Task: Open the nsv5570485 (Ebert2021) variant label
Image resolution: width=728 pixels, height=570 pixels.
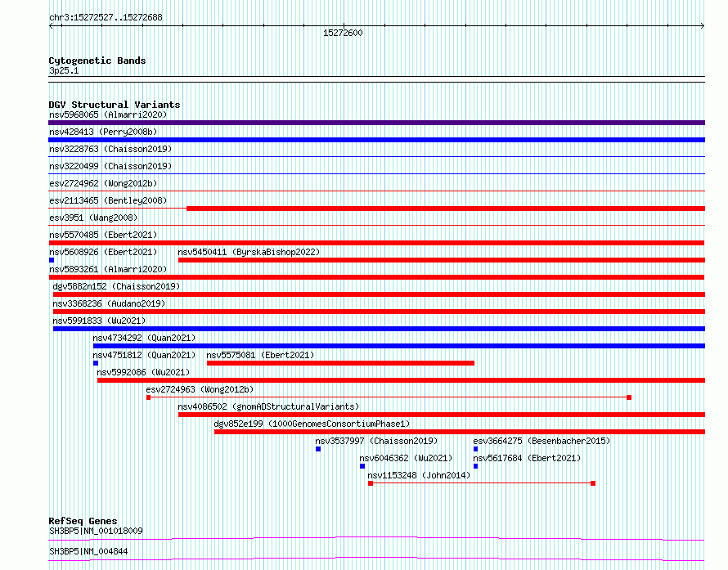Action: [x=103, y=235]
